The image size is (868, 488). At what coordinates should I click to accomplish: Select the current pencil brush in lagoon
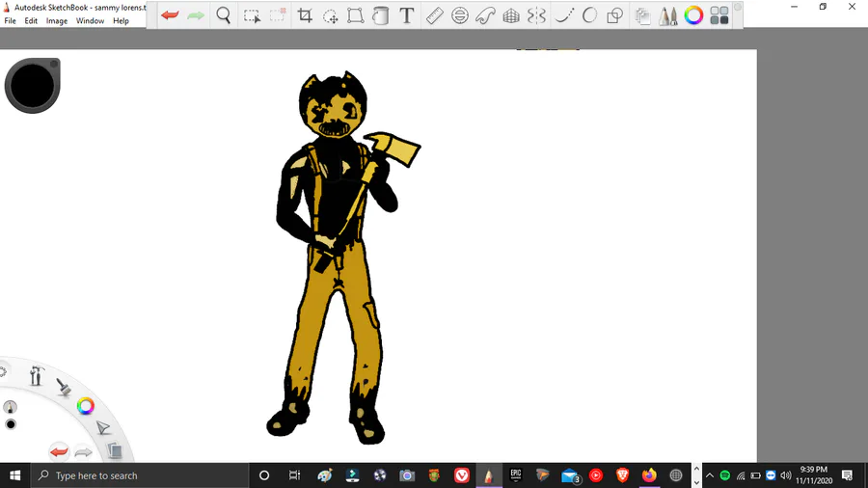[10, 407]
